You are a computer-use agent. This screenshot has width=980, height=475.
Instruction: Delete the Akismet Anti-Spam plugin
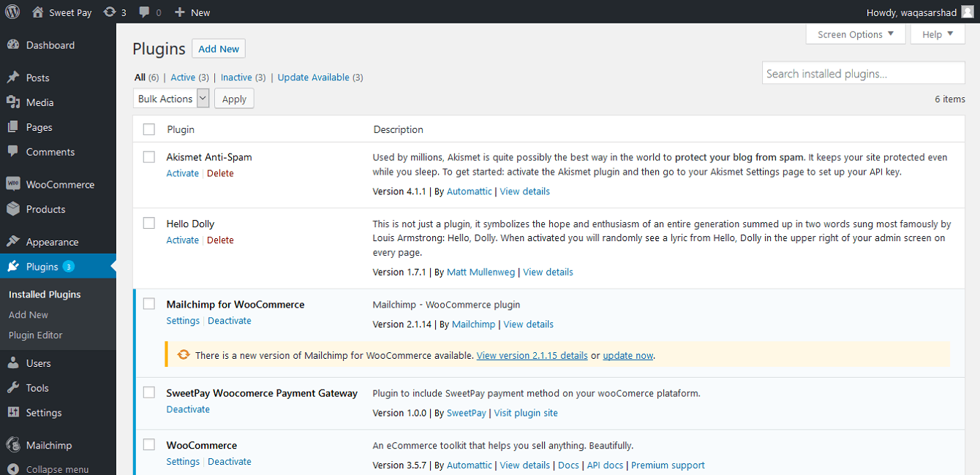[220, 173]
